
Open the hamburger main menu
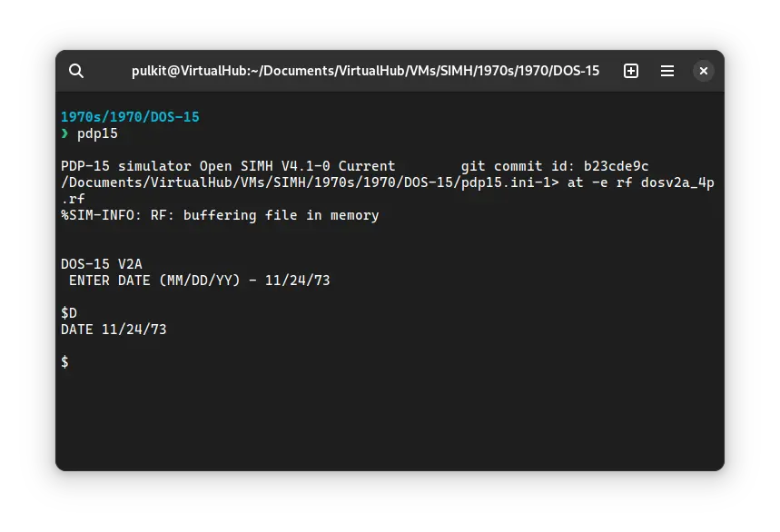point(667,71)
